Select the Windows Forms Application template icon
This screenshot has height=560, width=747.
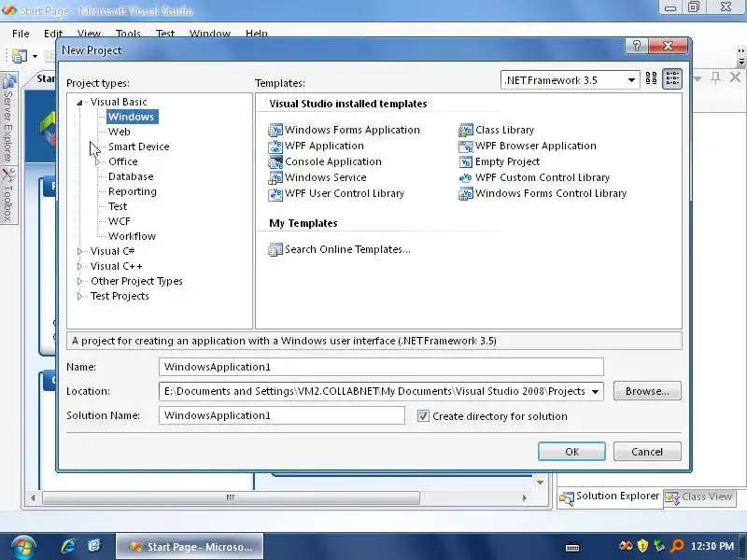275,130
